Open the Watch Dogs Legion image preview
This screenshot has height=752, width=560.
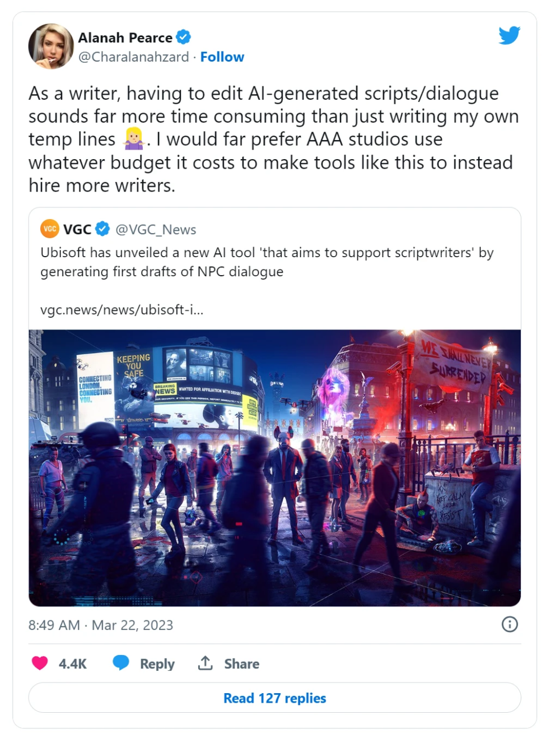point(274,467)
